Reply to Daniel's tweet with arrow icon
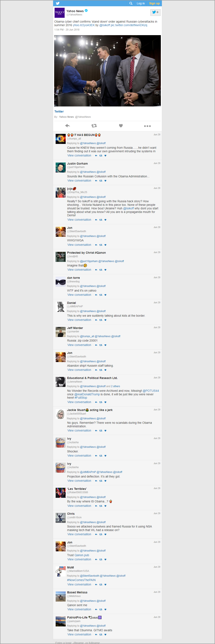 click(x=96, y=320)
